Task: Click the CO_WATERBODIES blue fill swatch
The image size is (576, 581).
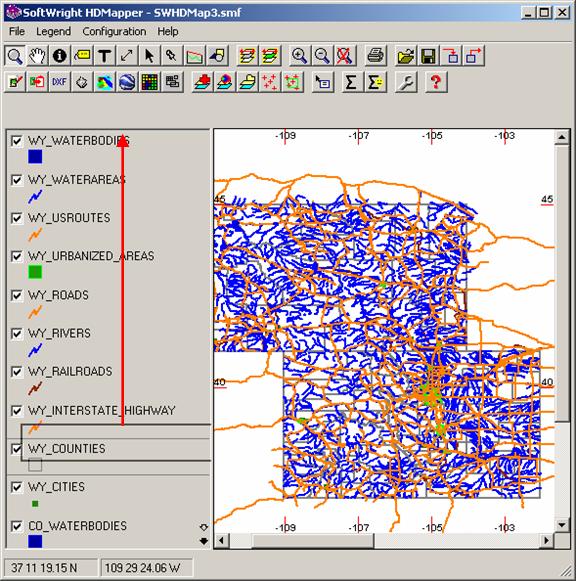Action: point(35,541)
